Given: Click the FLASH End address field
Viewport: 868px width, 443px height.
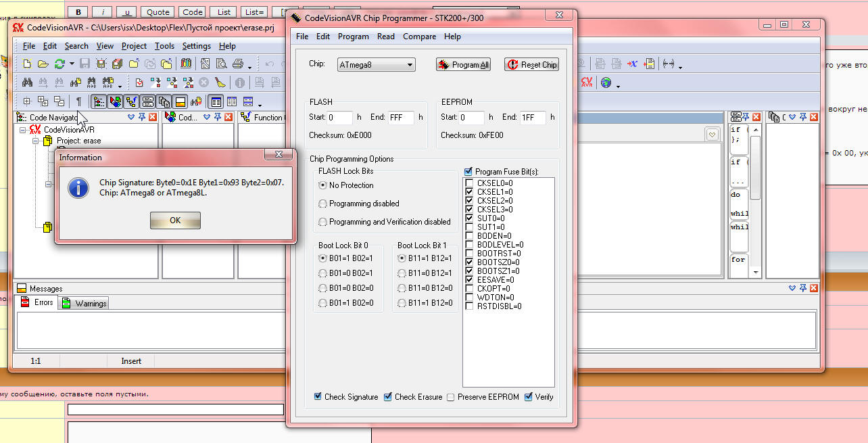Looking at the screenshot, I should pyautogui.click(x=400, y=117).
